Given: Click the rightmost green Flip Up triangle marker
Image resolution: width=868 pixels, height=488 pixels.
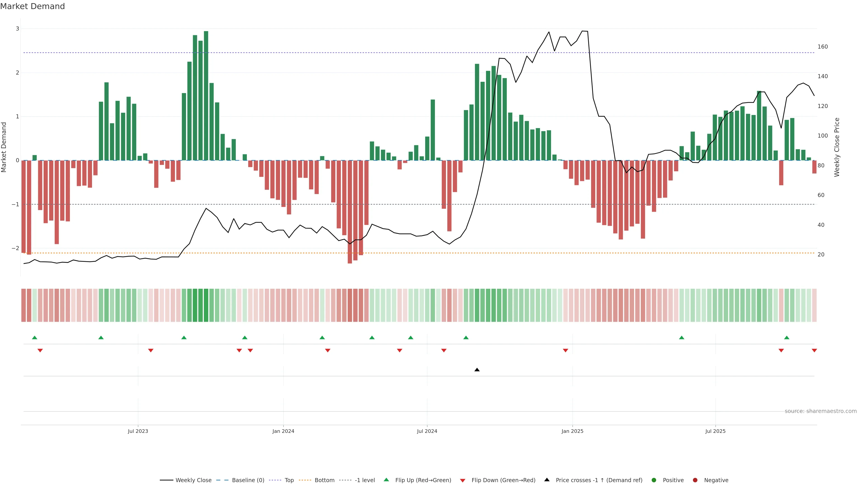Looking at the screenshot, I should click(x=786, y=338).
